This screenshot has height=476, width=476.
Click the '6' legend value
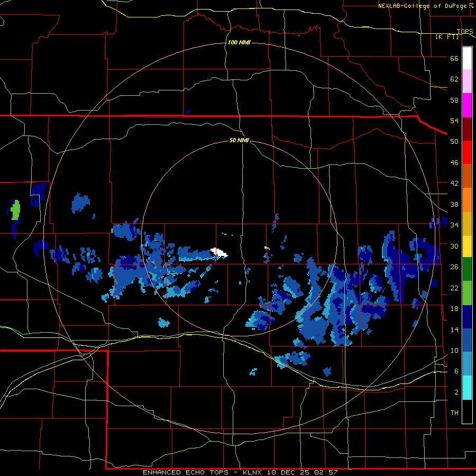456,371
